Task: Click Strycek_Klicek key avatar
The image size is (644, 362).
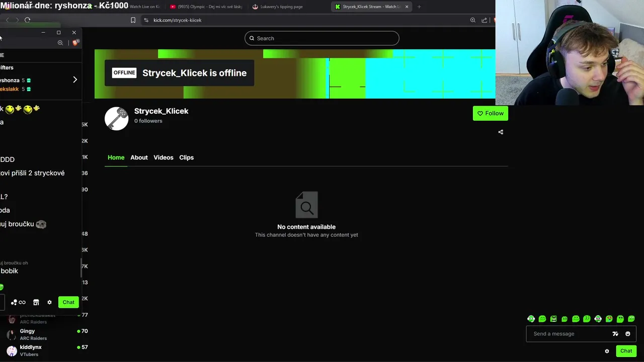Action: coord(116,119)
